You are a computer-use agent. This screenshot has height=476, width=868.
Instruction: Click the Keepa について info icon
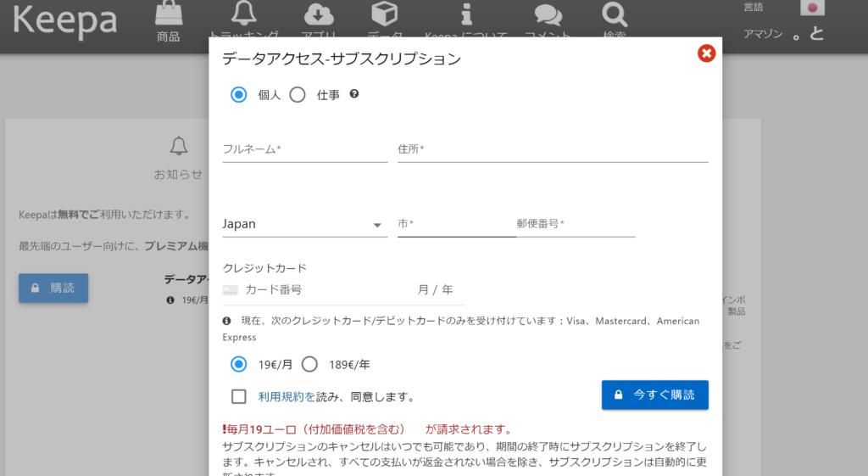pyautogui.click(x=465, y=14)
